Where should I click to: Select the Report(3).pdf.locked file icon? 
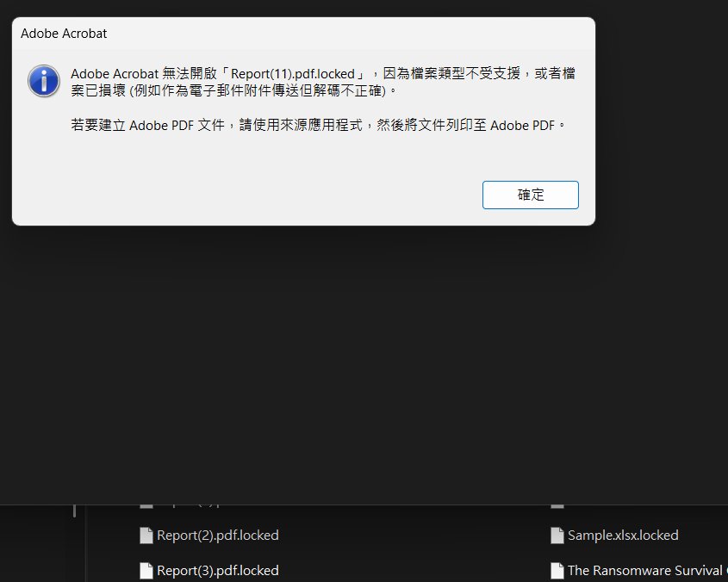pyautogui.click(x=146, y=570)
